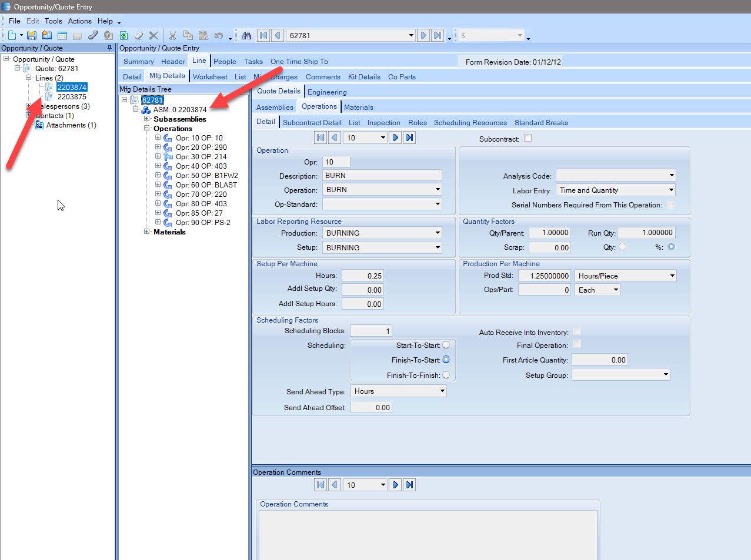Viewport: 751px width, 560px height.
Task: Click the Setup Hours field showing 0.25
Action: [363, 276]
